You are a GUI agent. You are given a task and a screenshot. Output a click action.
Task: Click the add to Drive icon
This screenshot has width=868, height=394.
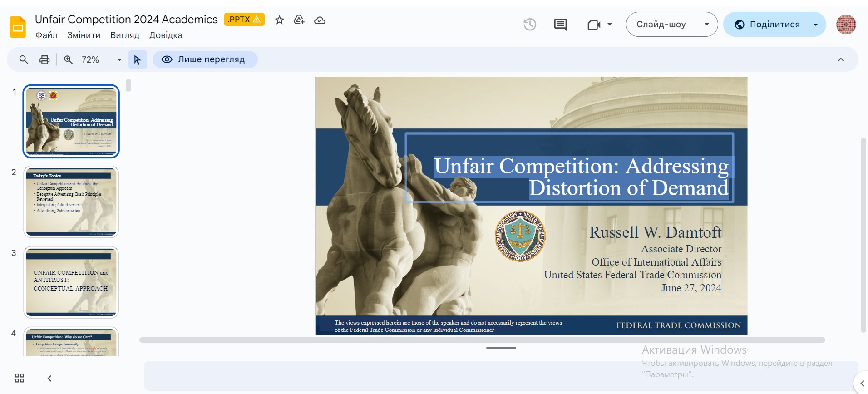click(x=299, y=20)
